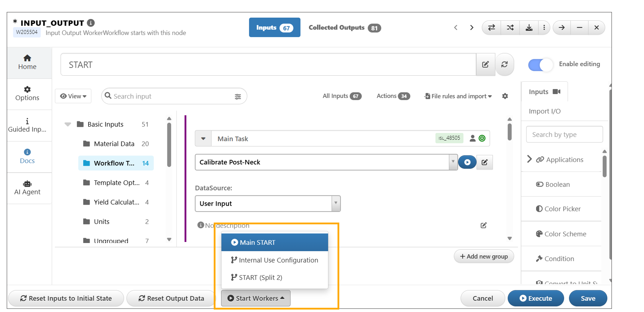Expand the Applications type group
The height and width of the screenshot is (312, 644).
(x=529, y=160)
